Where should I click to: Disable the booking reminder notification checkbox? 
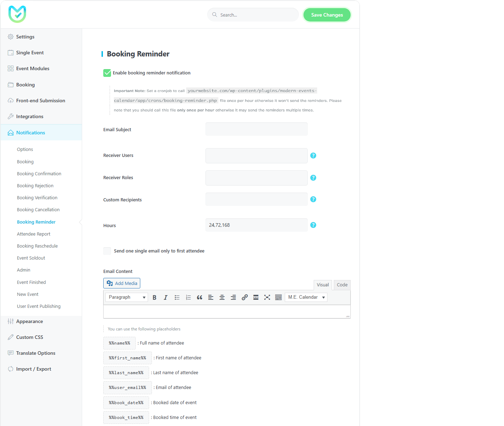[x=107, y=73]
